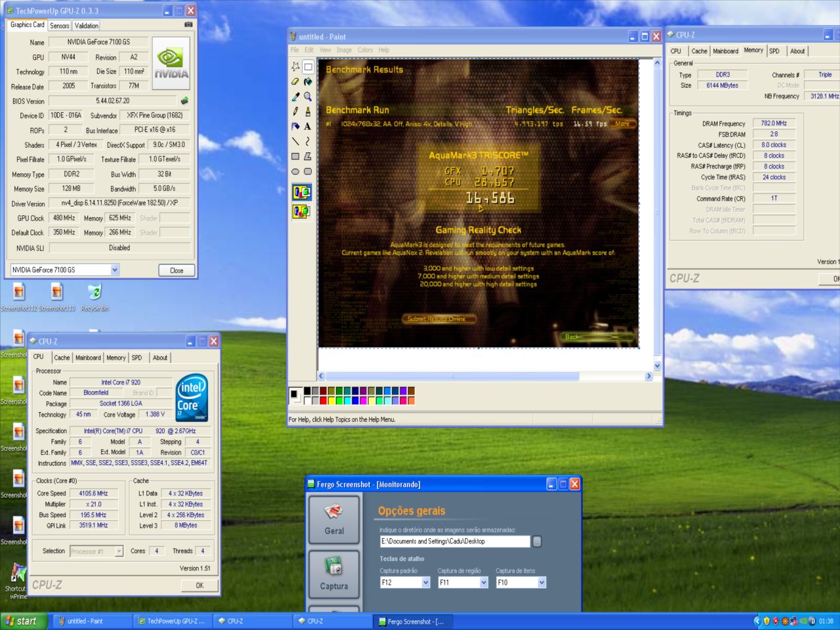
Task: Switch to Fergo Screenshot taskbar button
Action: tap(412, 621)
